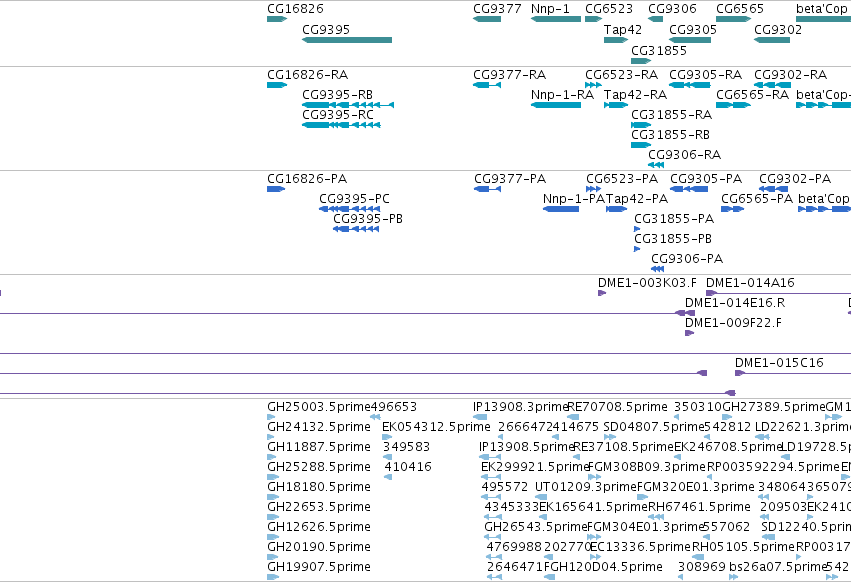Click the GH22653.5prime EST label
Image resolution: width=851 pixels, height=582 pixels.
tap(319, 507)
